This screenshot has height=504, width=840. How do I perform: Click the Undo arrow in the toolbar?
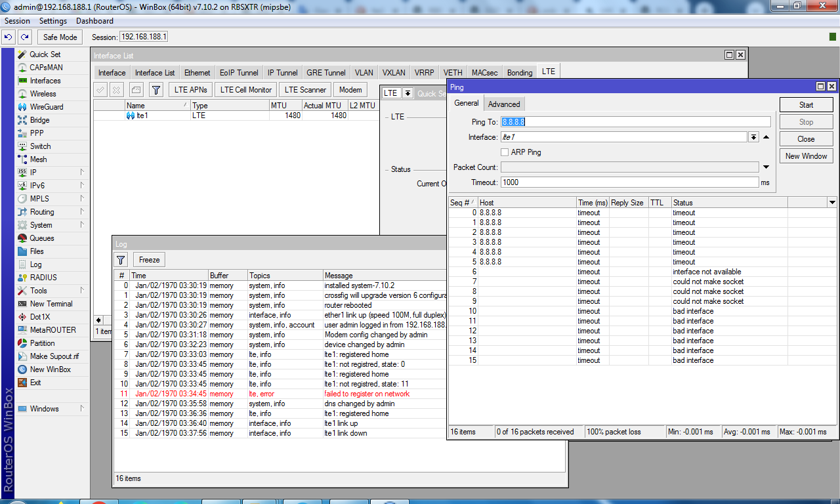[x=9, y=37]
